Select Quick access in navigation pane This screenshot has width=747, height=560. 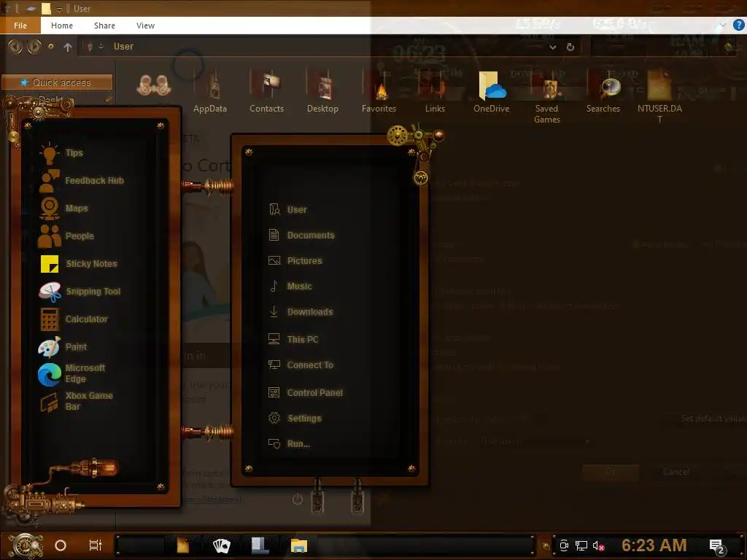point(57,82)
